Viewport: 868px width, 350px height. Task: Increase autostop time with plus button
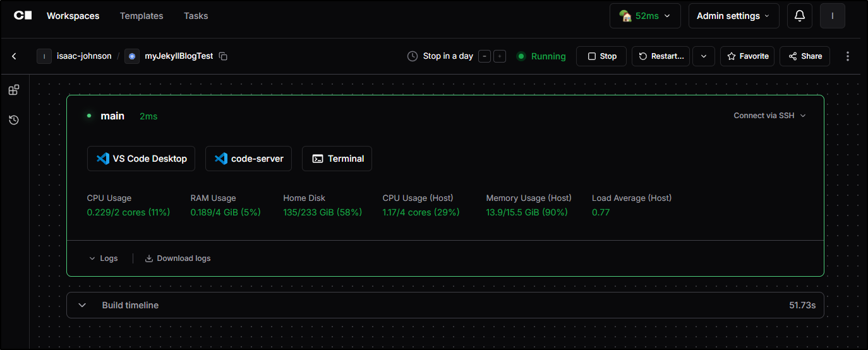500,56
